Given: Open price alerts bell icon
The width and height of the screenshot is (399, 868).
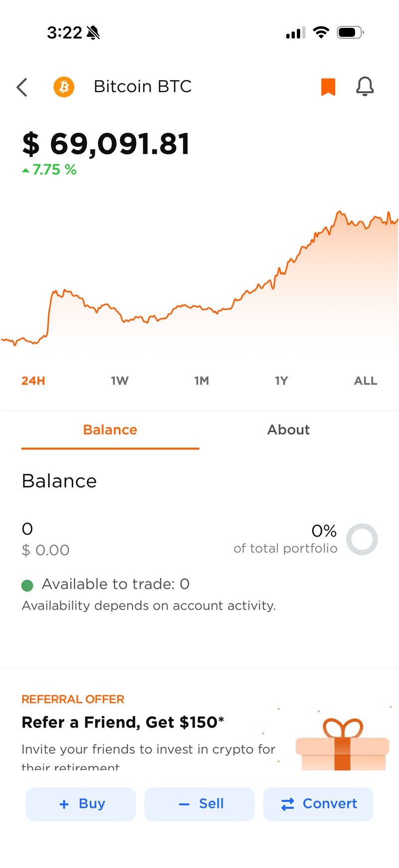Looking at the screenshot, I should (365, 87).
